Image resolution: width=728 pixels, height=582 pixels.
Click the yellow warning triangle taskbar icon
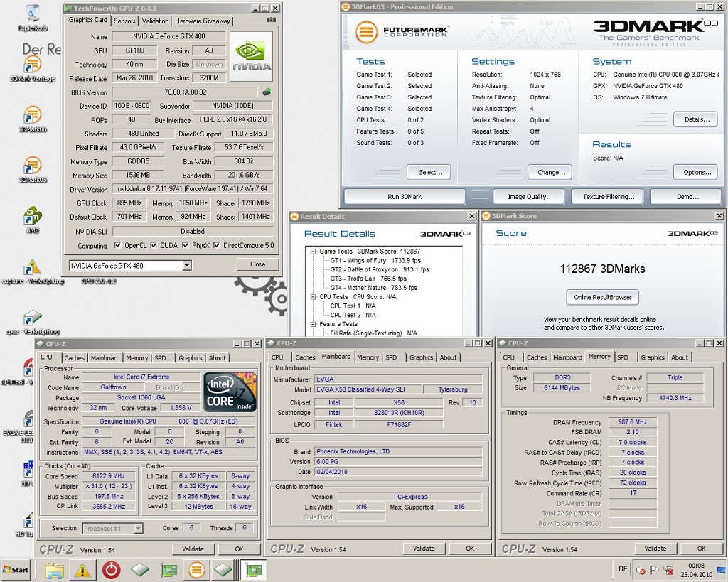[x=82, y=571]
